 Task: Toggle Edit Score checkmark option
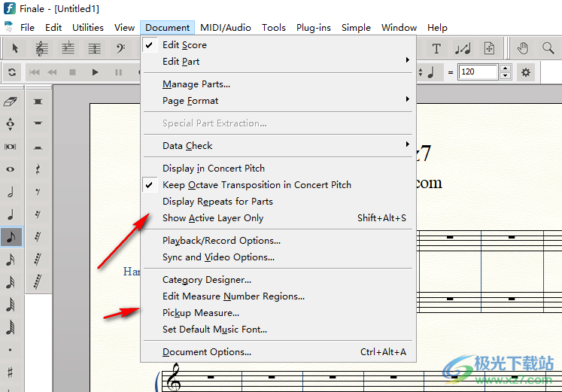184,45
